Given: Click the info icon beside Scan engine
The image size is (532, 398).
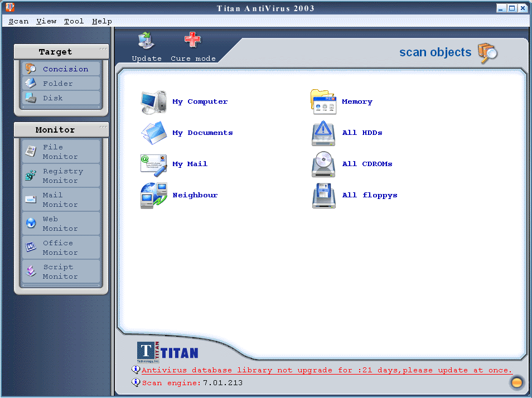Looking at the screenshot, I should 136,382.
